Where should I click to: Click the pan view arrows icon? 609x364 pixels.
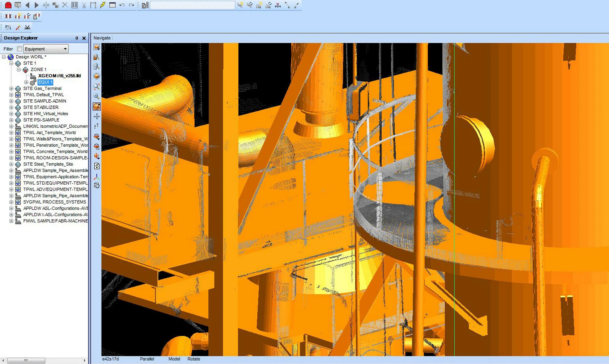[x=97, y=116]
